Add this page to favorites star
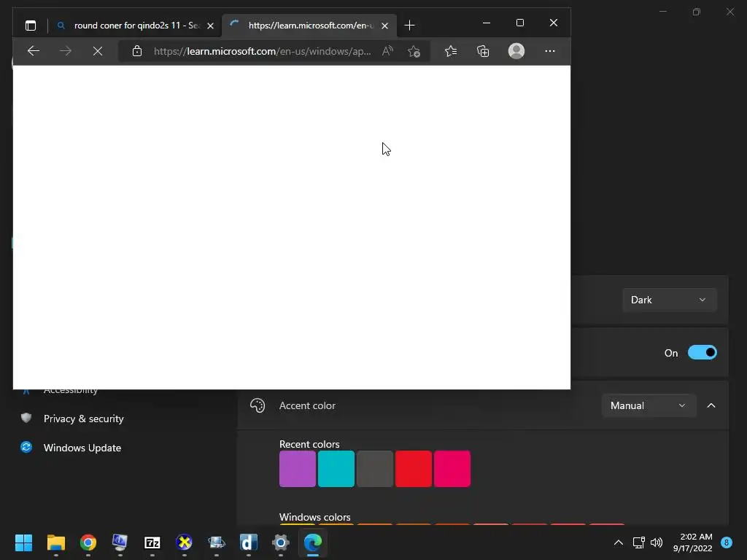747x560 pixels. click(414, 51)
